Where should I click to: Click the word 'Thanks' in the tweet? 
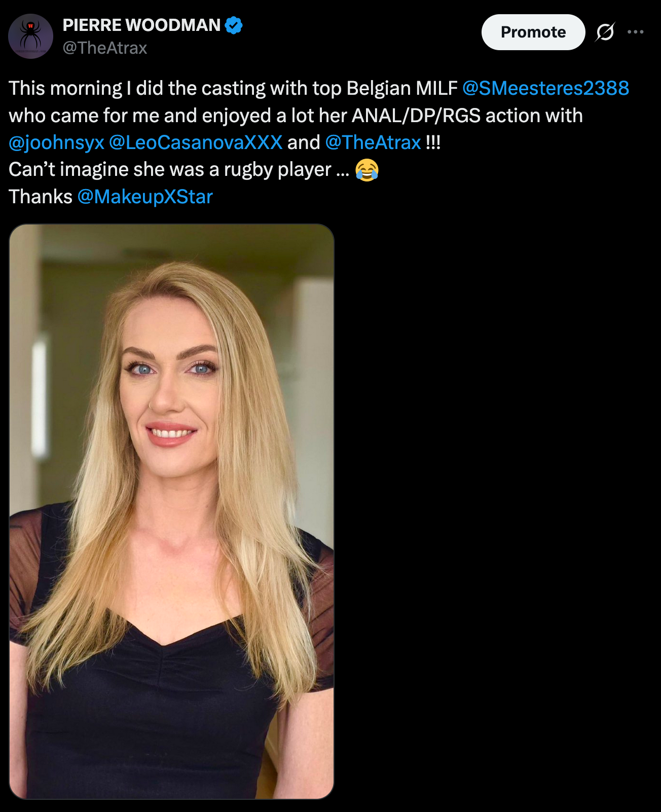pos(41,197)
